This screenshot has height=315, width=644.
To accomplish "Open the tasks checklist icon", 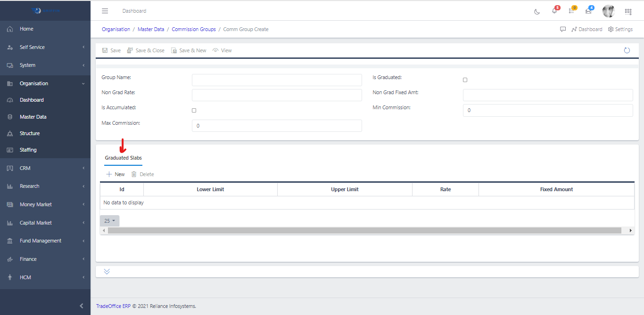I will pyautogui.click(x=571, y=11).
